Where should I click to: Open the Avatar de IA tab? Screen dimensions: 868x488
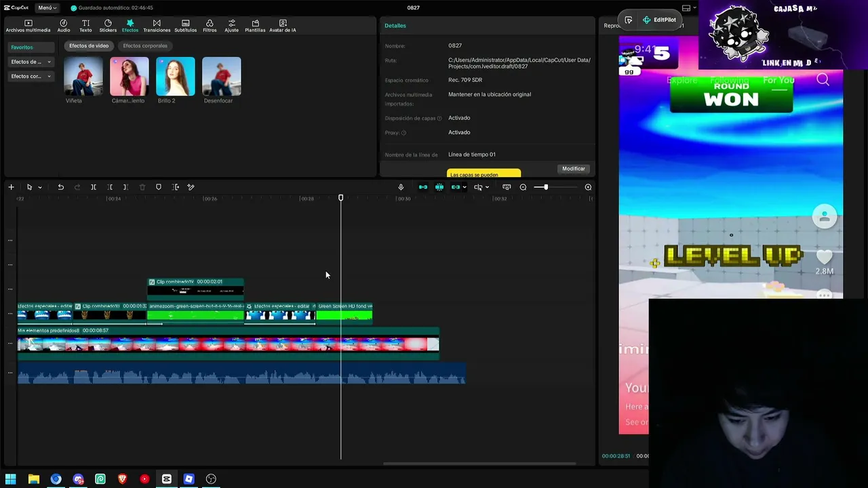click(x=283, y=26)
